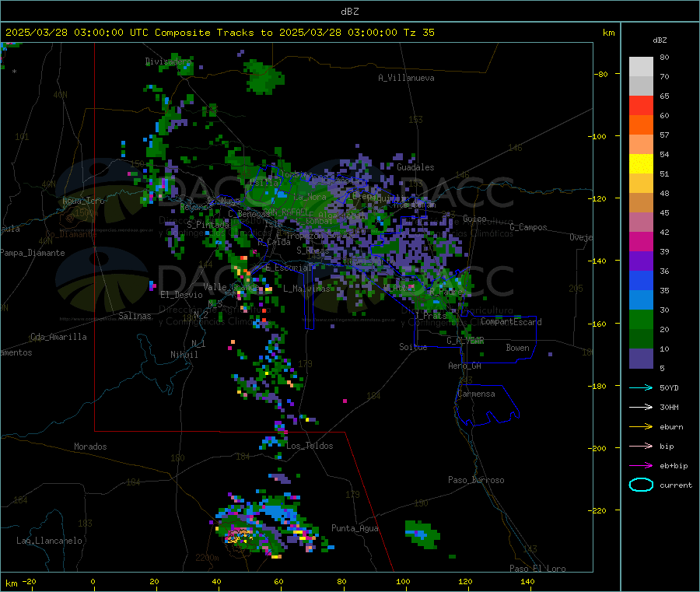Viewport: 700px width, 592px height.
Task: Click the Nihuil place label
Action: tap(184, 355)
